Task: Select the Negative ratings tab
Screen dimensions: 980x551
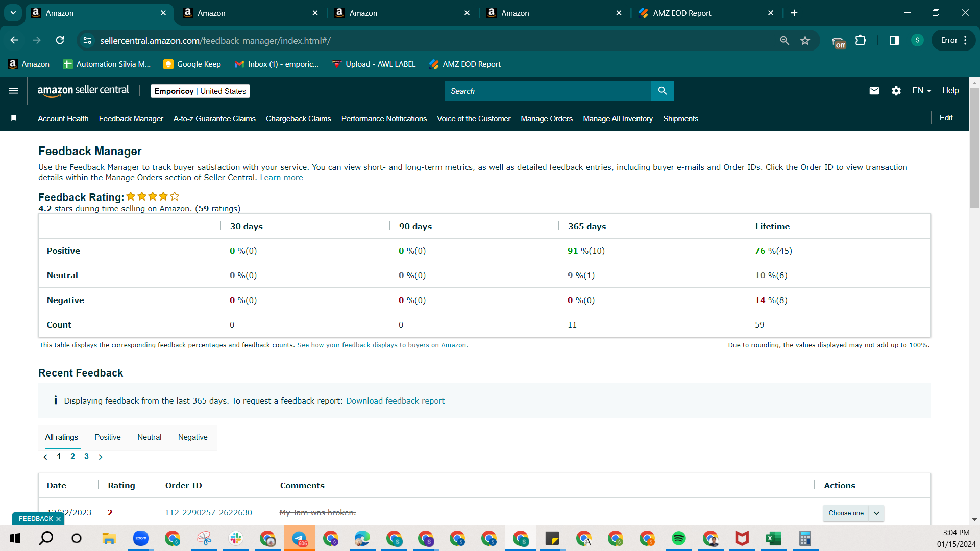Action: point(193,437)
